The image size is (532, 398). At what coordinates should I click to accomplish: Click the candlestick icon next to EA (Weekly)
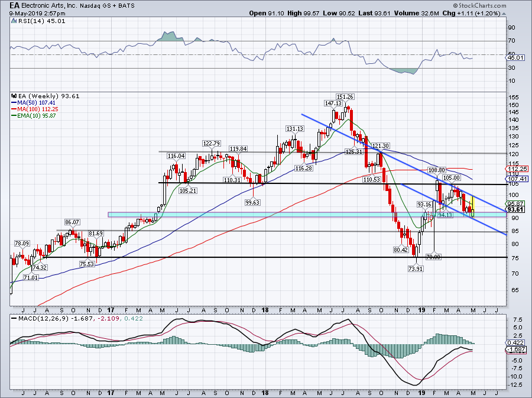coord(14,96)
